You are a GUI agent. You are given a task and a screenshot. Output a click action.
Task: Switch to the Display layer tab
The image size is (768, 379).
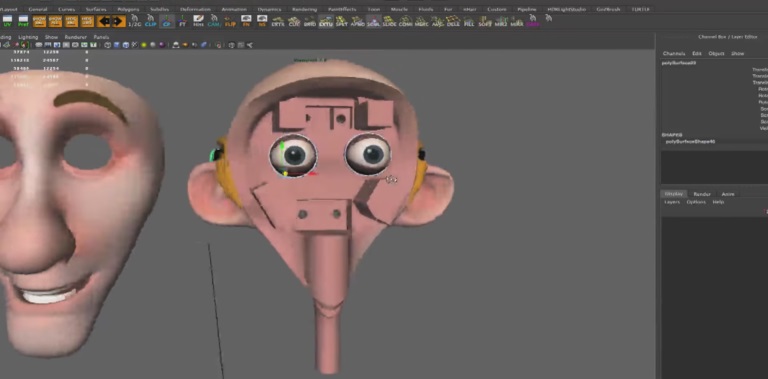coord(673,194)
